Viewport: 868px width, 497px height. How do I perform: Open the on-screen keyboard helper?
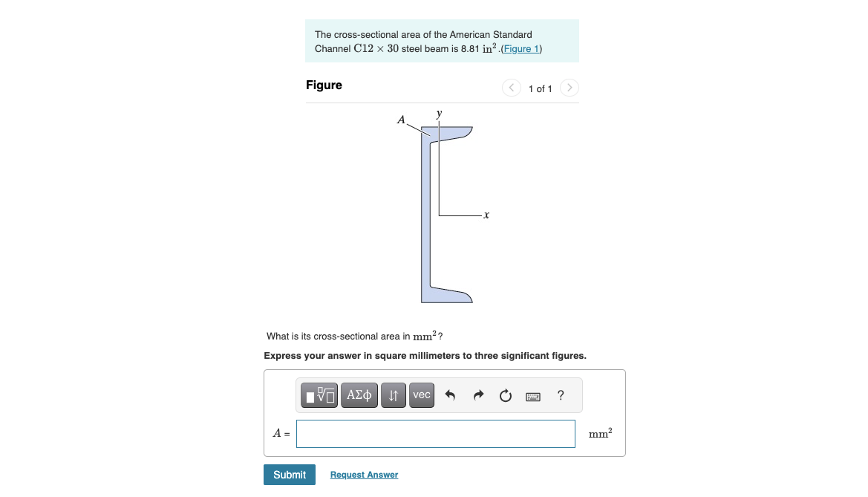point(532,396)
